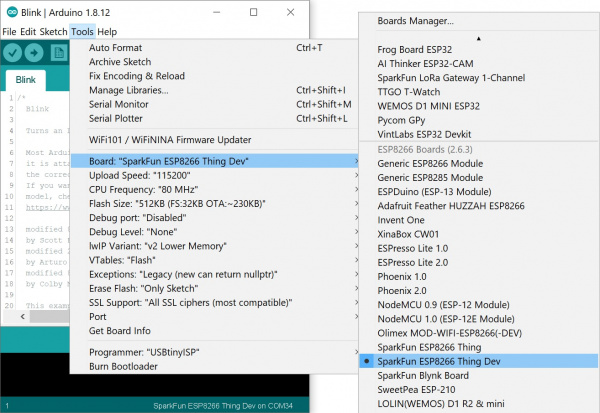Screen dimensions: 600x413
Task: Click Get Board Info
Action: coord(214,331)
